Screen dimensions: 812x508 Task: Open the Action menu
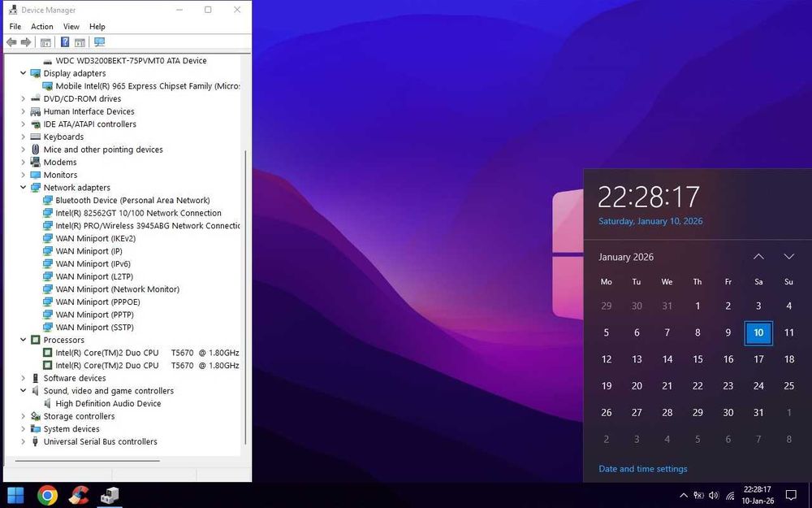click(x=42, y=27)
